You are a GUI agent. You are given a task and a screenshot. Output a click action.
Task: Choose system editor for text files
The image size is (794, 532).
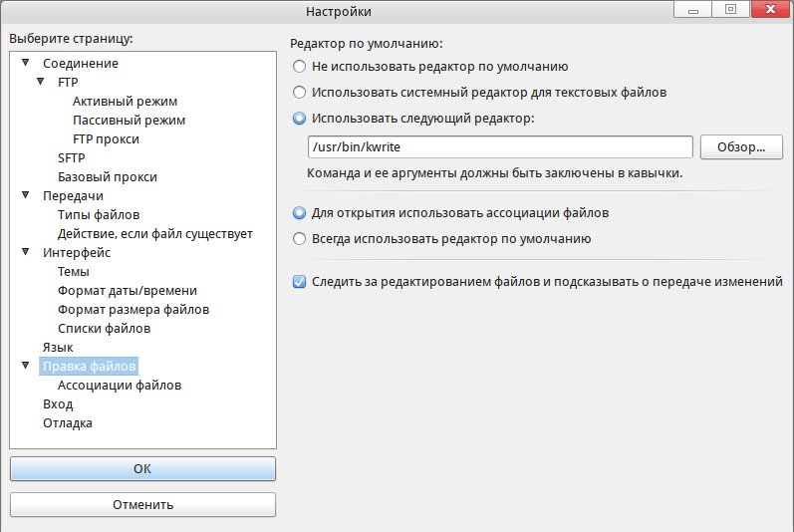click(300, 93)
